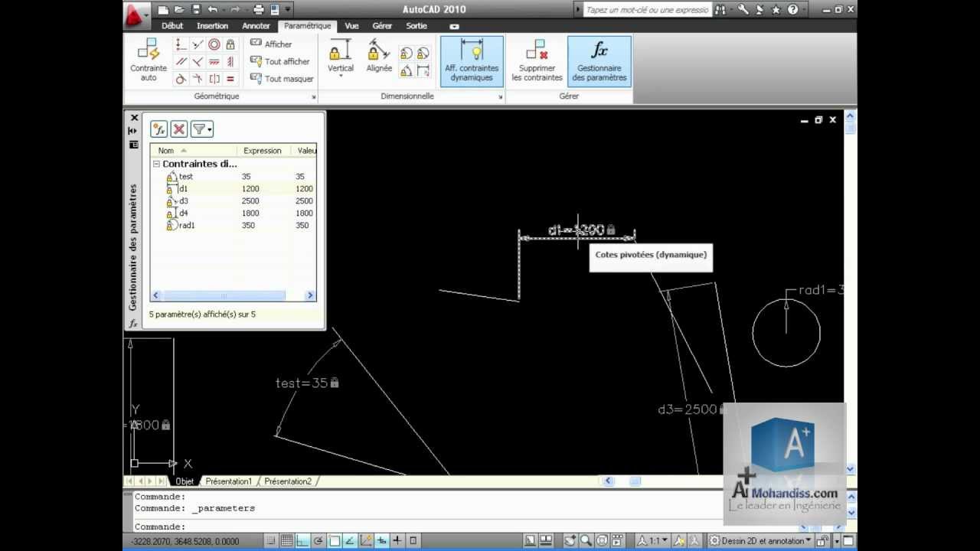Open the Vue ribbon tab
The image size is (980, 551).
[351, 26]
